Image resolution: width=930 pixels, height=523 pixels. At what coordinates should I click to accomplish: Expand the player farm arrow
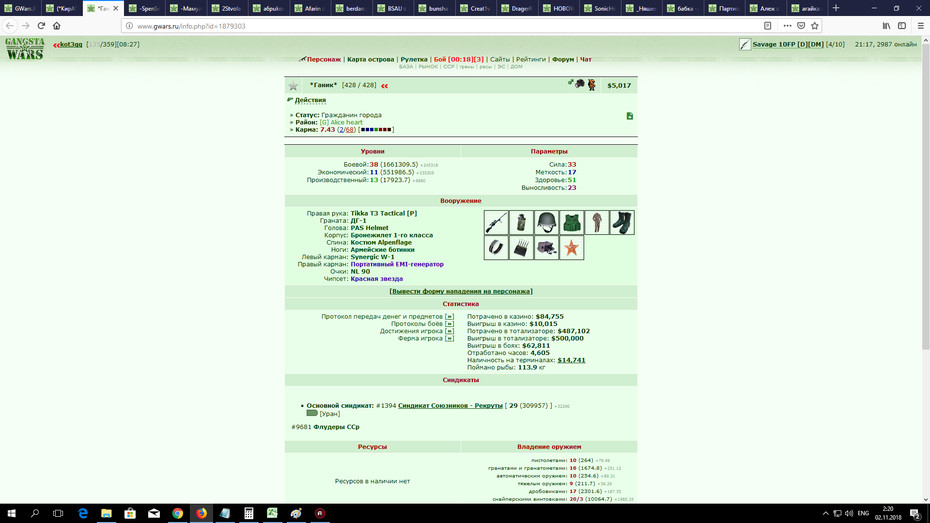point(449,339)
